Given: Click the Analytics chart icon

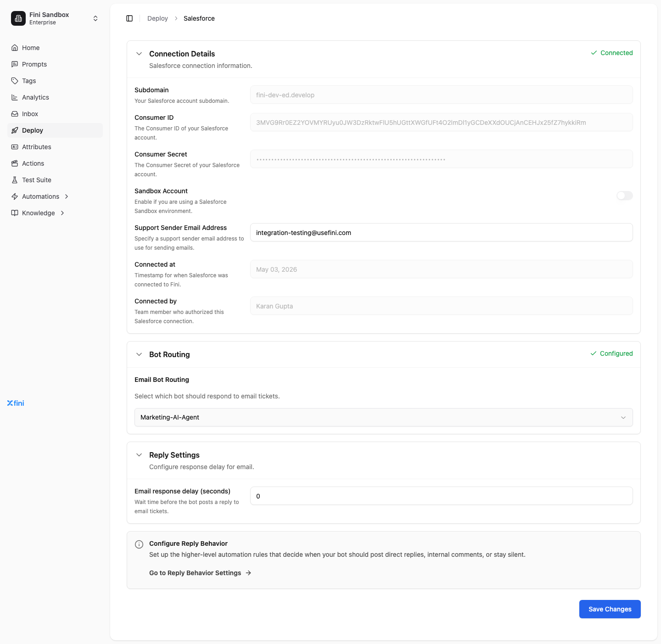Looking at the screenshot, I should pos(15,97).
